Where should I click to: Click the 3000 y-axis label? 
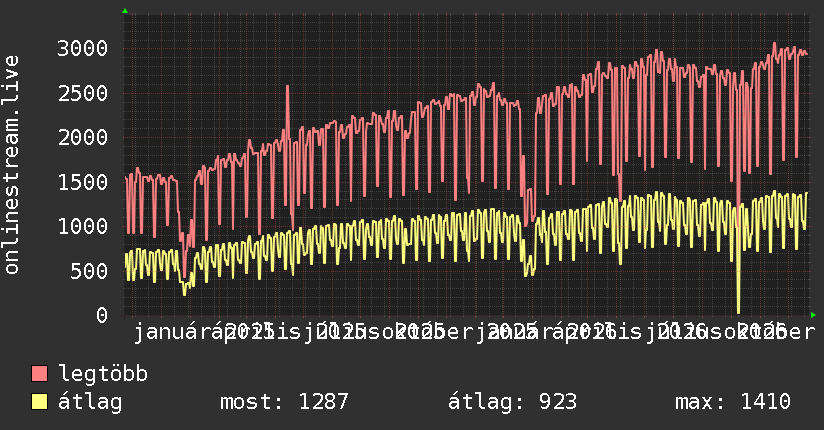coord(83,48)
